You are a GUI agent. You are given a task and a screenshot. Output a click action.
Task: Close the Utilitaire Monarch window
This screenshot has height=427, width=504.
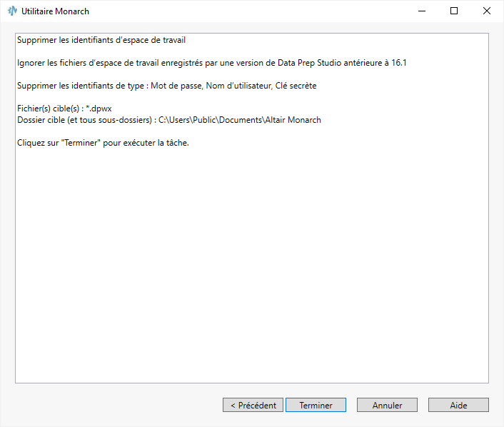coord(487,11)
